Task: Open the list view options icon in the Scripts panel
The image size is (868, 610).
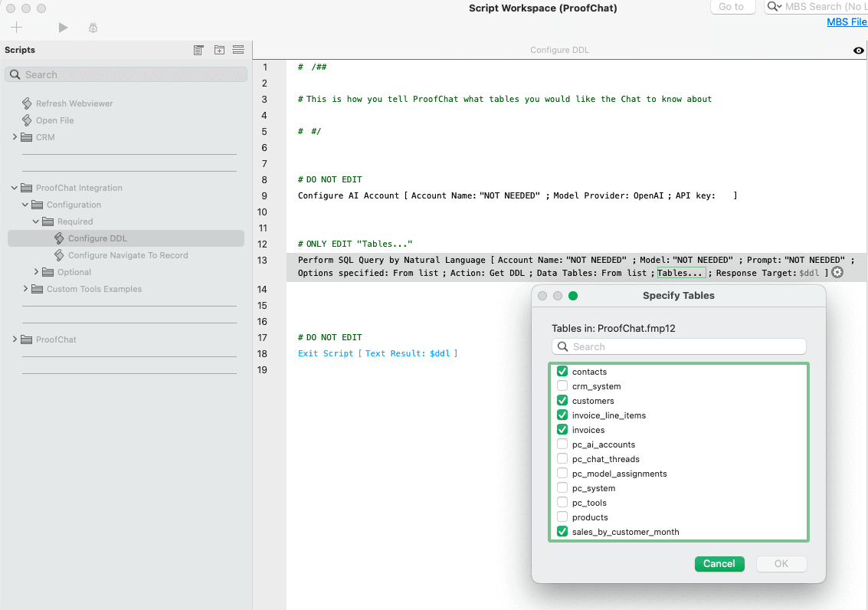Action: click(x=238, y=50)
